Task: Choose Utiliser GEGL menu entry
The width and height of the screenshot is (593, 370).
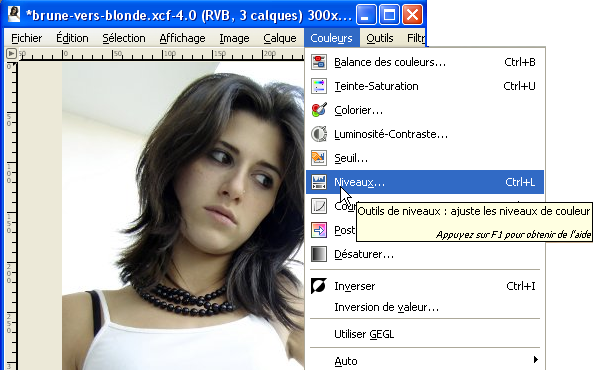Action: (425, 334)
